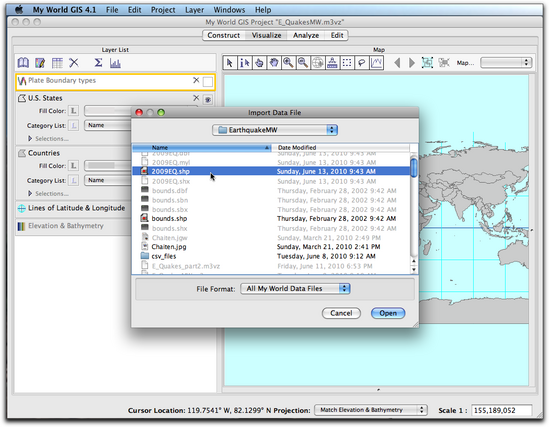
Task: Click the U.S. States fill color swatch
Action: [107, 111]
